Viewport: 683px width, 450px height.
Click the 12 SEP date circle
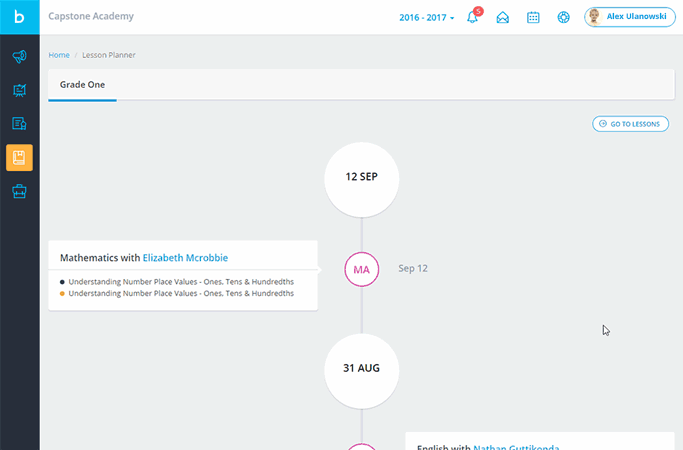click(362, 179)
